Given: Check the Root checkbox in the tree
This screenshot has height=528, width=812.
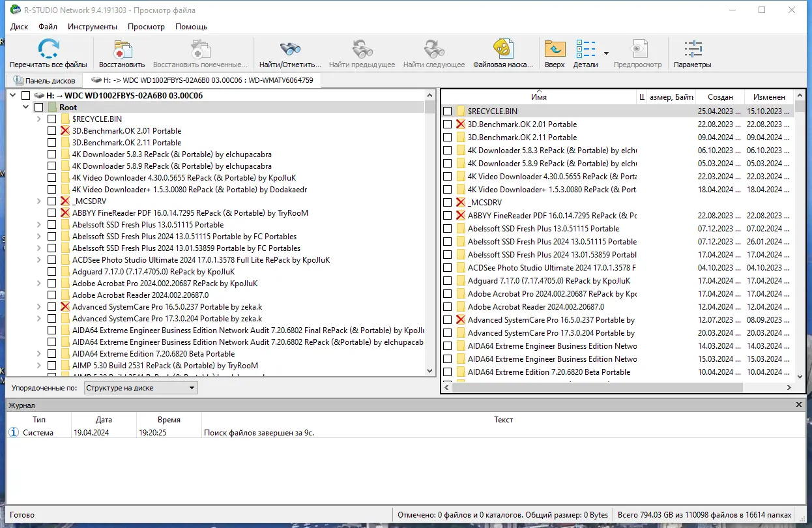Looking at the screenshot, I should [x=38, y=108].
